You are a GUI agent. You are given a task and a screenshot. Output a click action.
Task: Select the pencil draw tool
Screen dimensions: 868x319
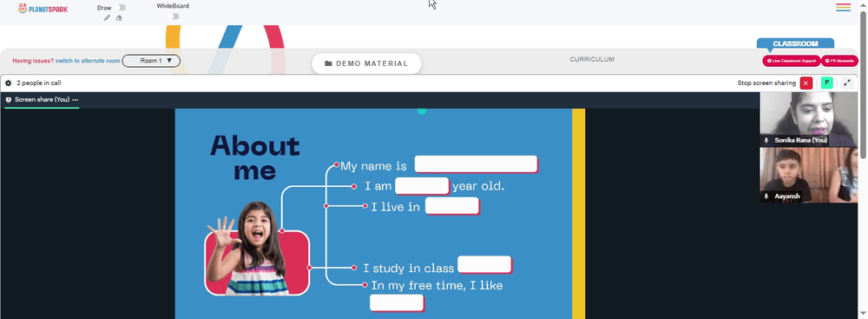(x=107, y=17)
